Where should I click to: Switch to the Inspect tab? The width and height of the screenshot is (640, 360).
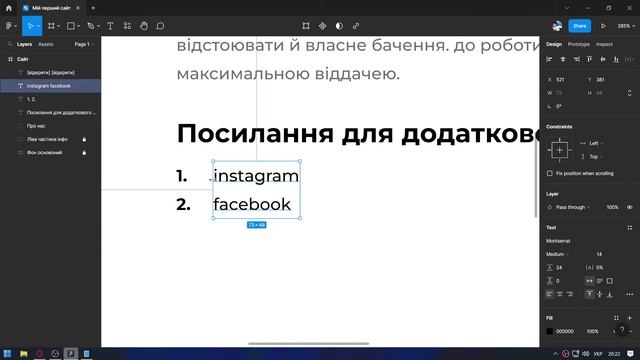click(x=604, y=44)
